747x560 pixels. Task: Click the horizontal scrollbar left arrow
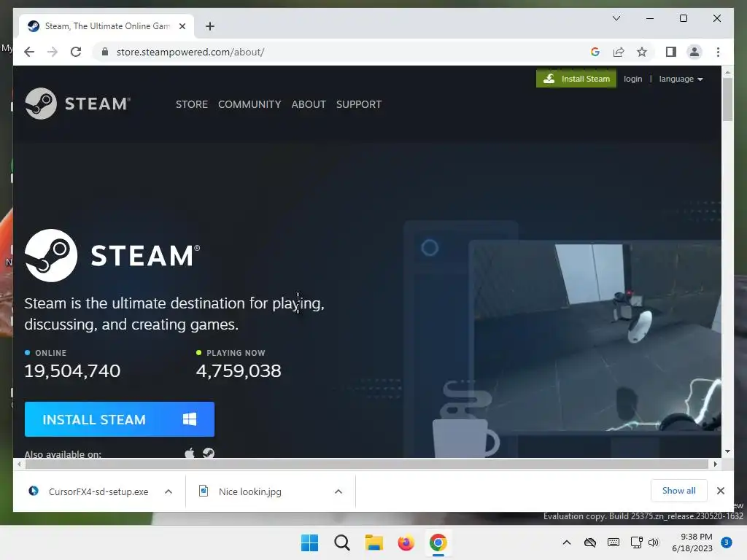(x=19, y=464)
